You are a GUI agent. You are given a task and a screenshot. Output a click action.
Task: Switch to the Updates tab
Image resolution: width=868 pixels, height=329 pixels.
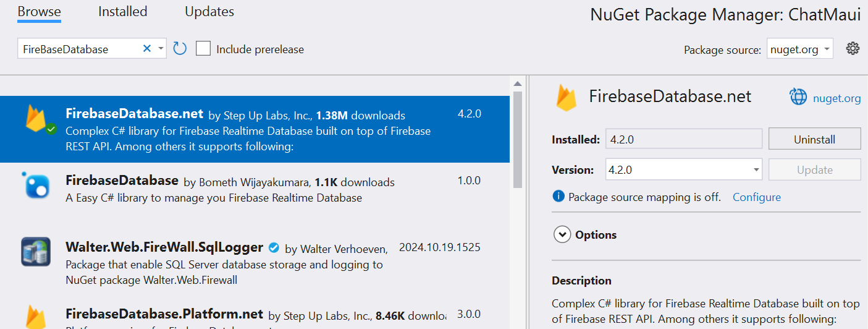[209, 12]
